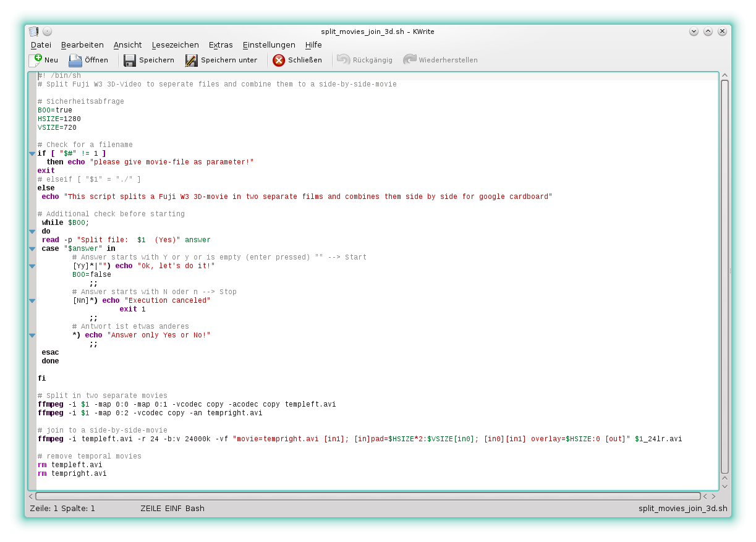756x542 pixels.
Task: Click the 'rm templeft.avi' line
Action: (x=70, y=465)
